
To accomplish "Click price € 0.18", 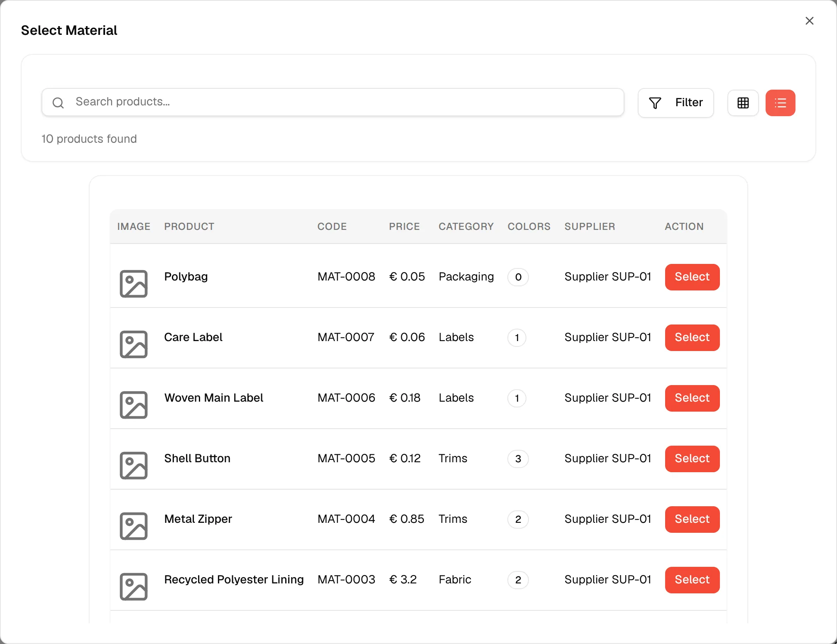I will coord(405,398).
